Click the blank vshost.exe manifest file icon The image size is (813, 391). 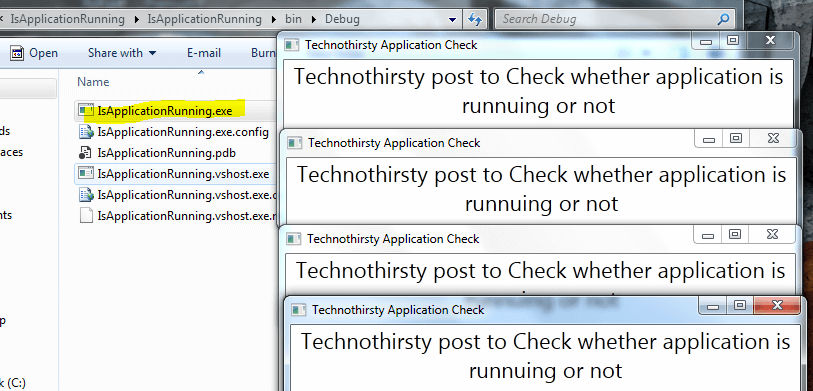(x=86, y=215)
